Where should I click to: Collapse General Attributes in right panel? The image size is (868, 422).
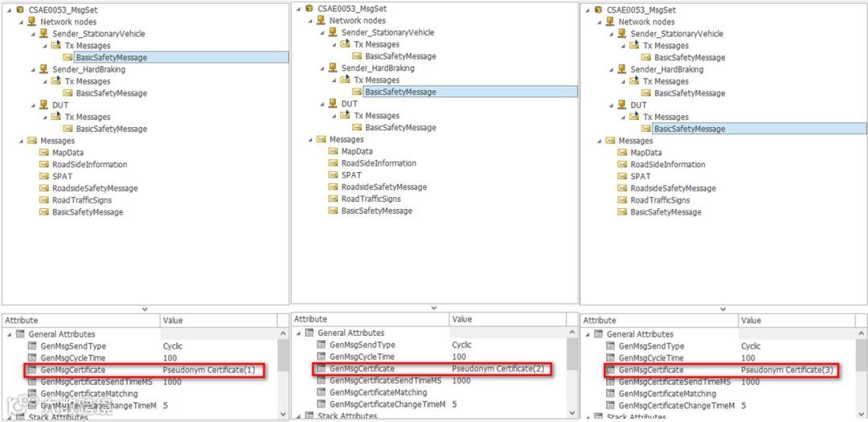click(588, 334)
